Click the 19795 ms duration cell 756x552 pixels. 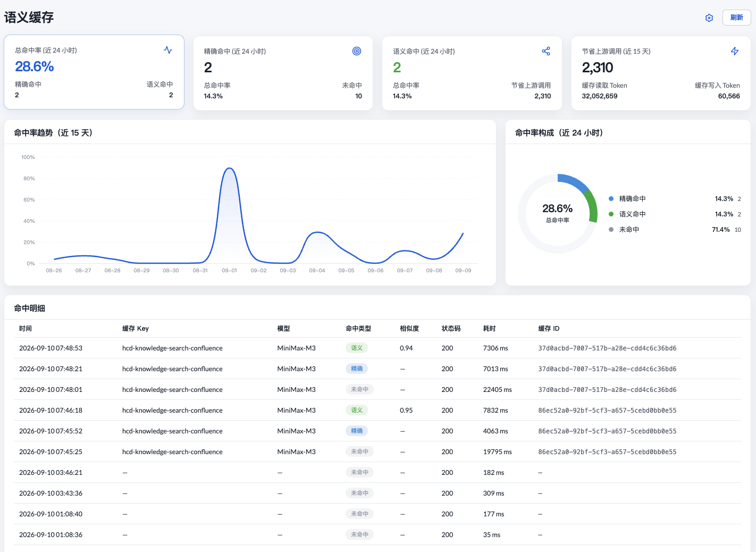pyautogui.click(x=497, y=452)
